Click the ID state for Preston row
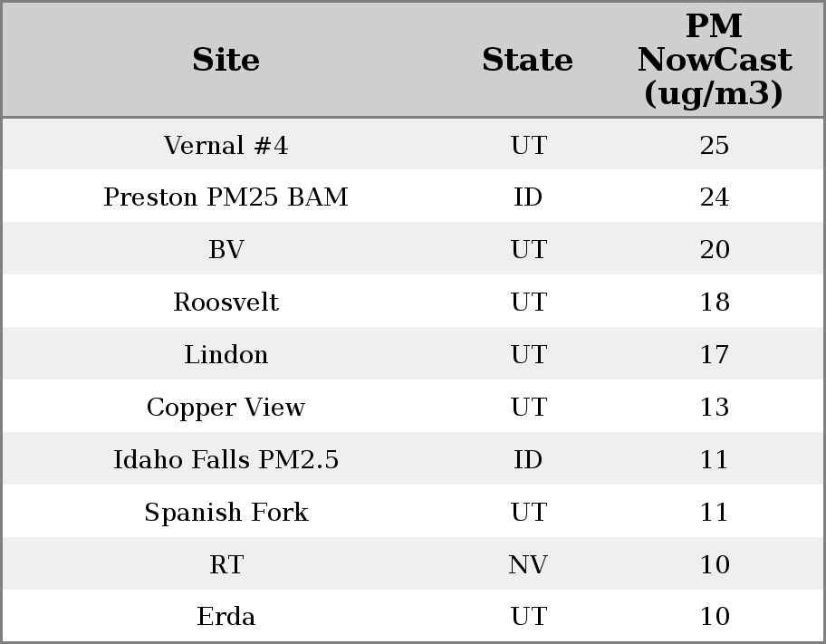The height and width of the screenshot is (644, 826). tap(528, 197)
